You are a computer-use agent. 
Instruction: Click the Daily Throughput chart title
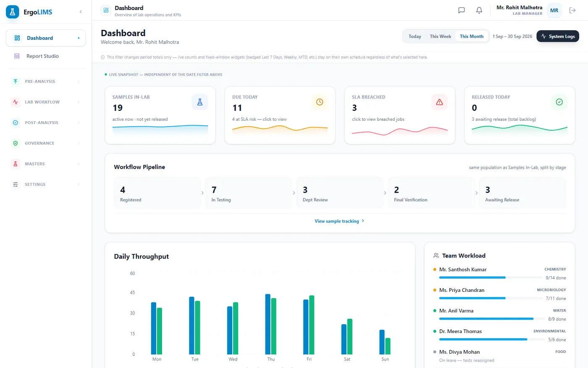(142, 257)
